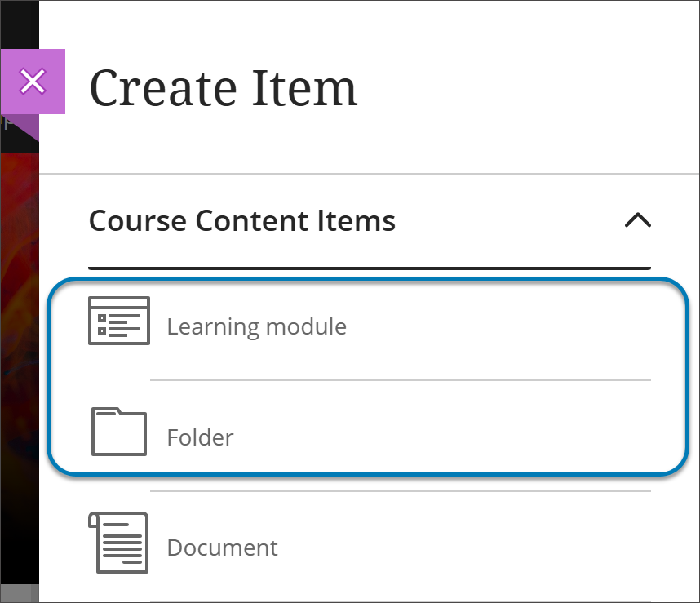Click the lined Document page icon

(119, 543)
